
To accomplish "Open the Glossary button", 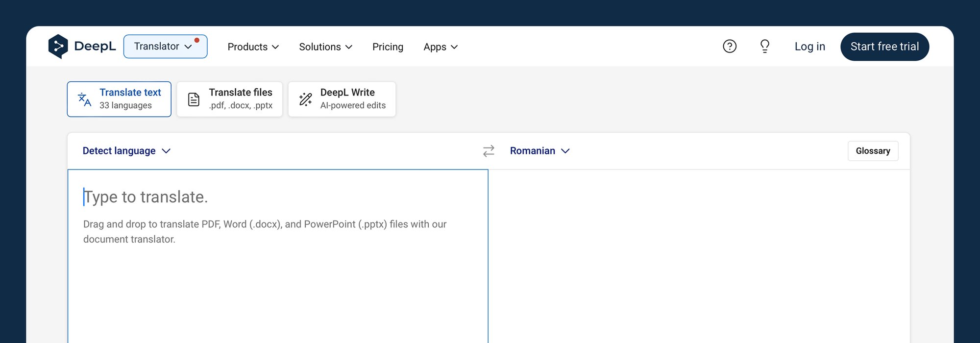I will (873, 151).
